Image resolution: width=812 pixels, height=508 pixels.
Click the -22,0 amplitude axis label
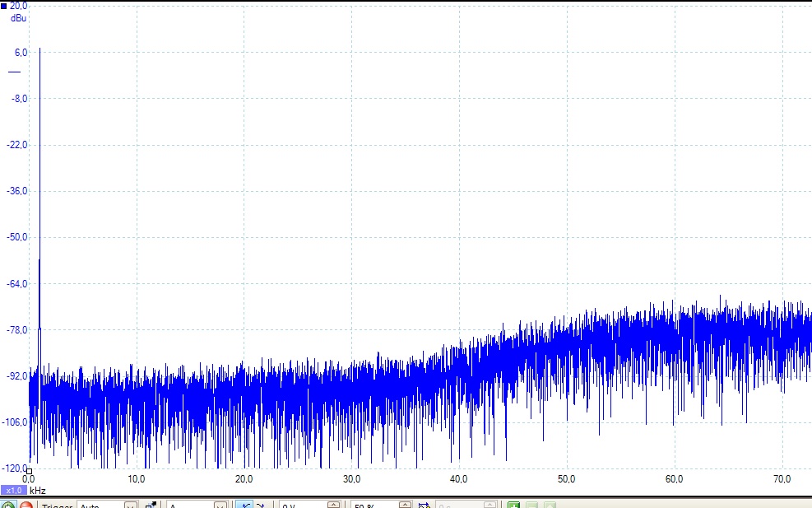[x=17, y=145]
